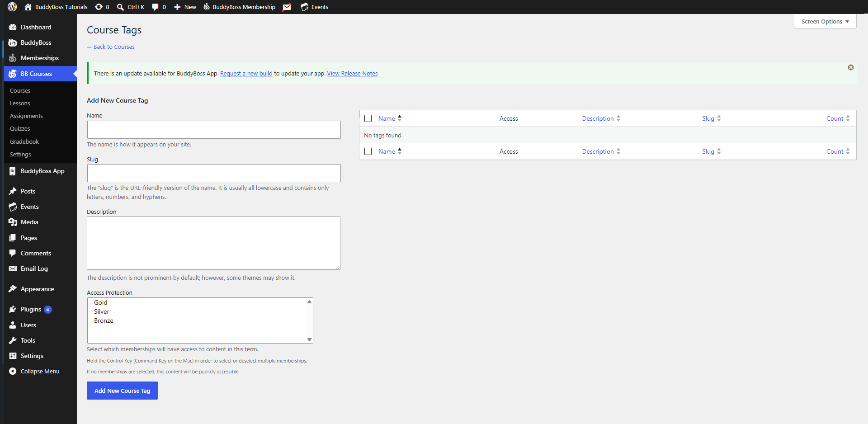Viewport: 868px width, 424px height.
Task: Focus the tag Name input field
Action: coord(214,130)
